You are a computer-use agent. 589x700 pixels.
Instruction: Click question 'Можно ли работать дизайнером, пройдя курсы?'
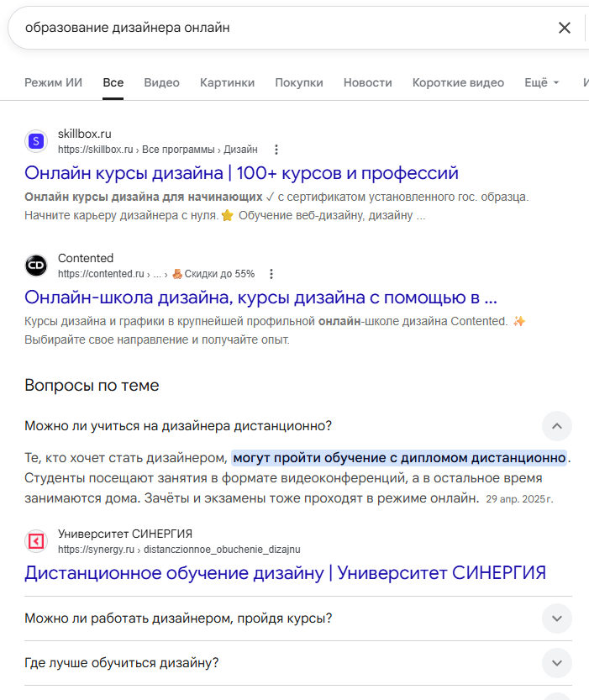click(x=178, y=618)
